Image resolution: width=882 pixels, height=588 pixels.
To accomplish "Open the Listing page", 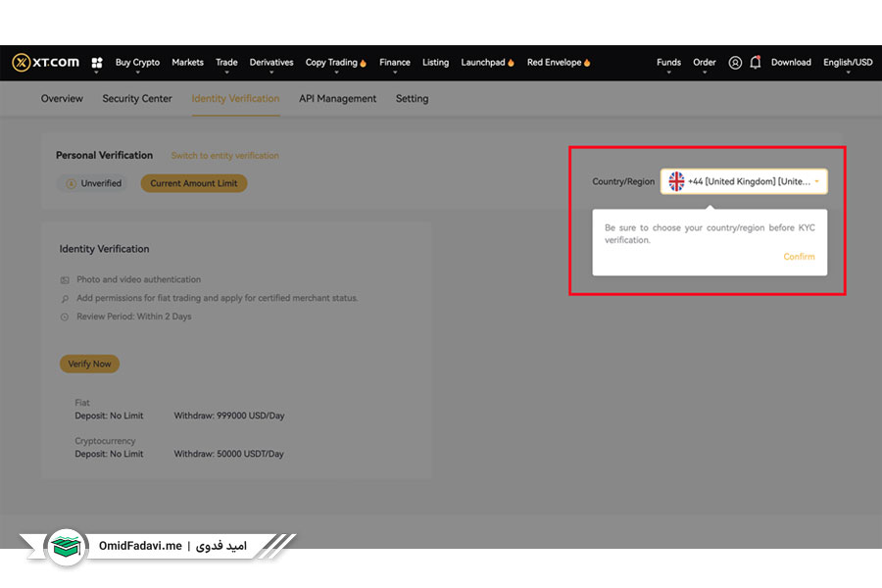I will (435, 63).
